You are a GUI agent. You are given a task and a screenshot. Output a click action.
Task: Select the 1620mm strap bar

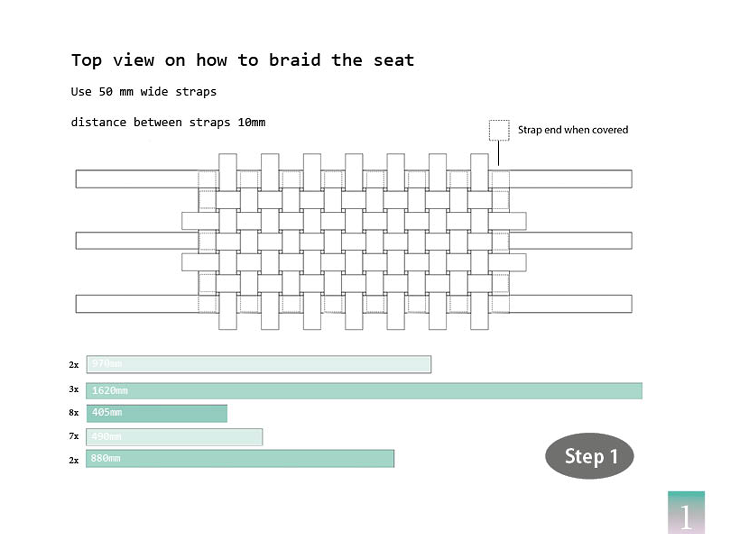pos(364,391)
